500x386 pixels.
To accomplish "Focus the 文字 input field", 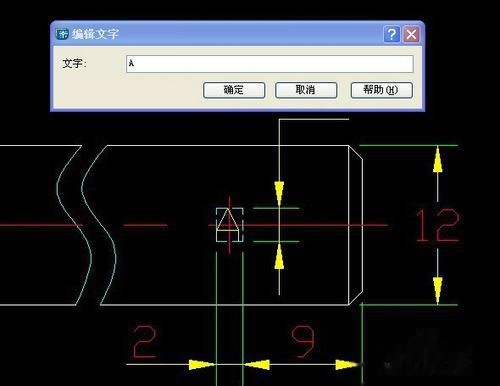I will [x=270, y=64].
